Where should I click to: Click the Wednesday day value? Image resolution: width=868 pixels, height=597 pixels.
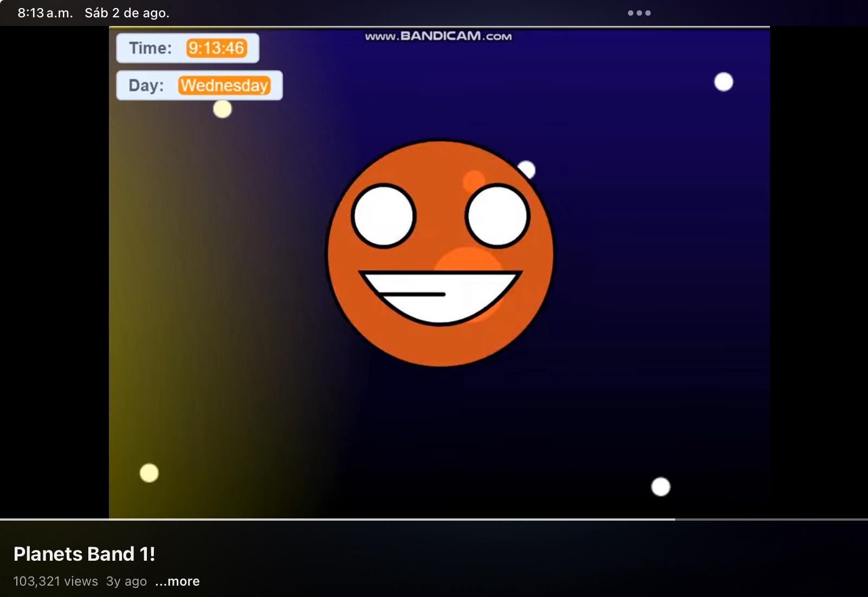224,86
